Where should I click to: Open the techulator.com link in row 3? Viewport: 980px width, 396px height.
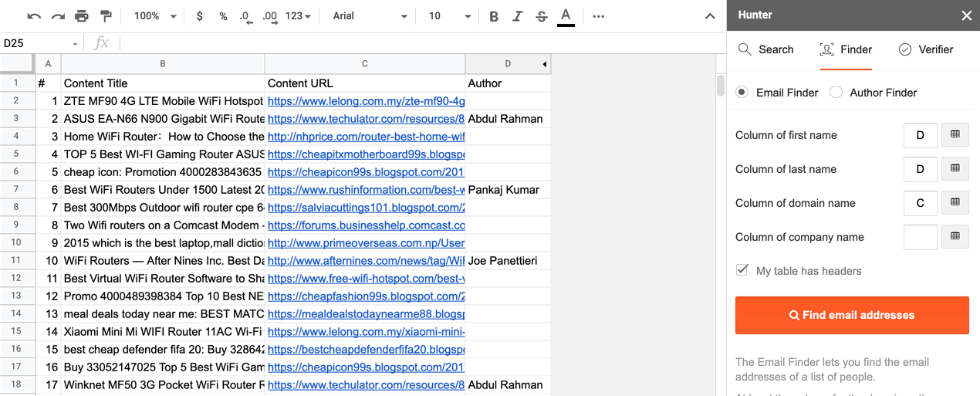click(366, 119)
